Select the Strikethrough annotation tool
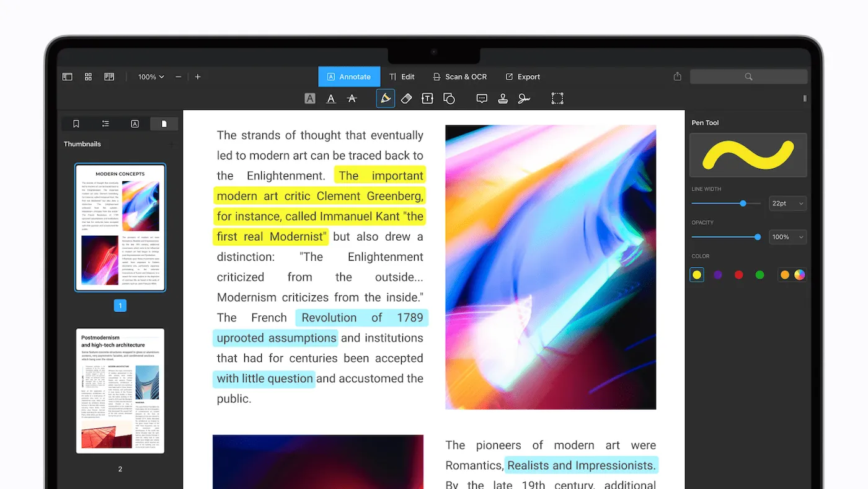The width and height of the screenshot is (868, 489). coord(352,98)
